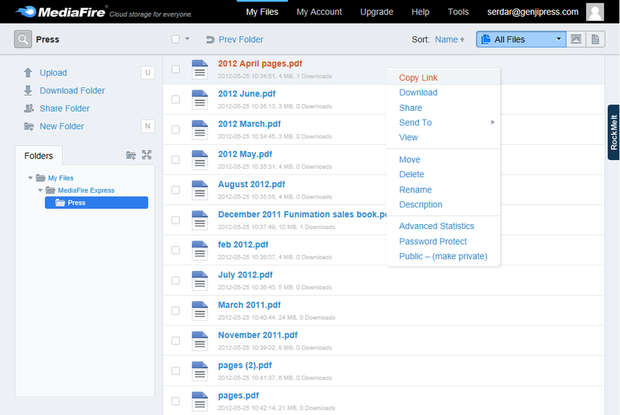Click the U shortcut key badge next to Upload
This screenshot has width=620, height=415.
pos(147,73)
